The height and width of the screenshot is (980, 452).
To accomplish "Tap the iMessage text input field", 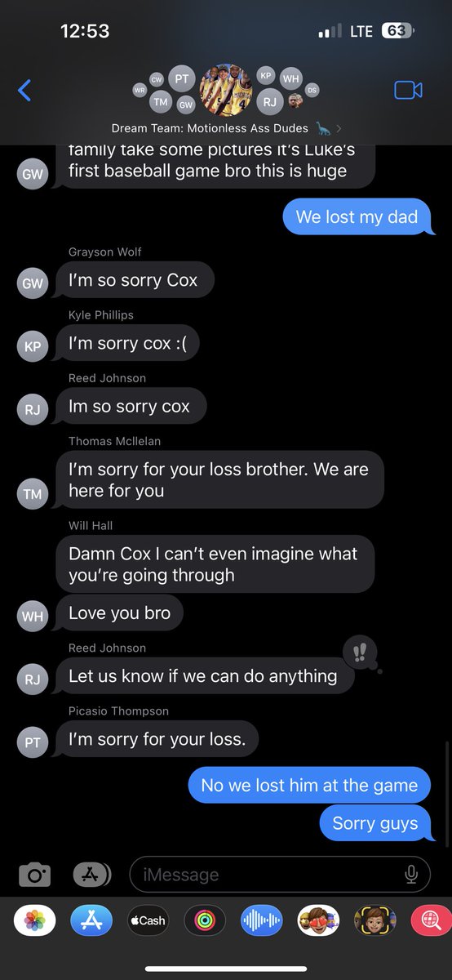I will point(280,875).
